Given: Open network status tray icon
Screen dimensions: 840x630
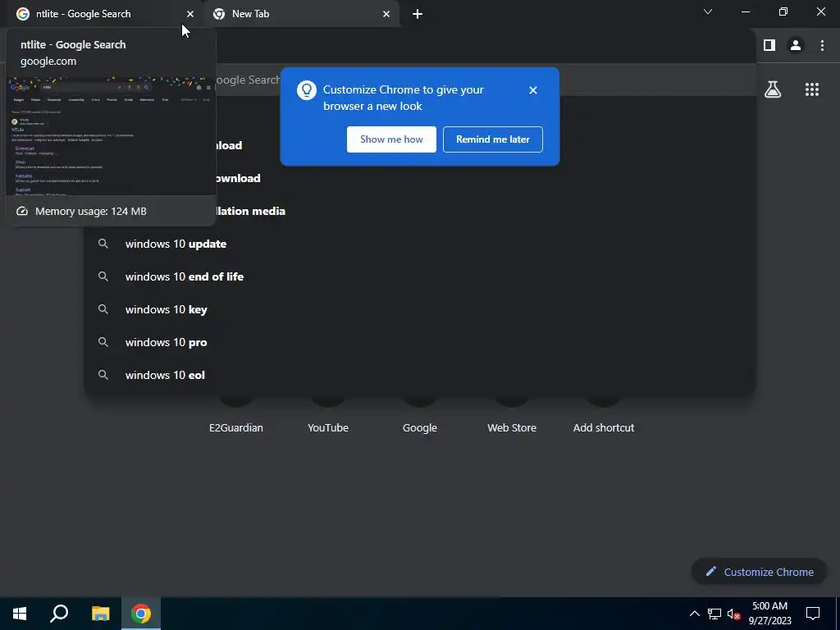Looking at the screenshot, I should [x=714, y=614].
